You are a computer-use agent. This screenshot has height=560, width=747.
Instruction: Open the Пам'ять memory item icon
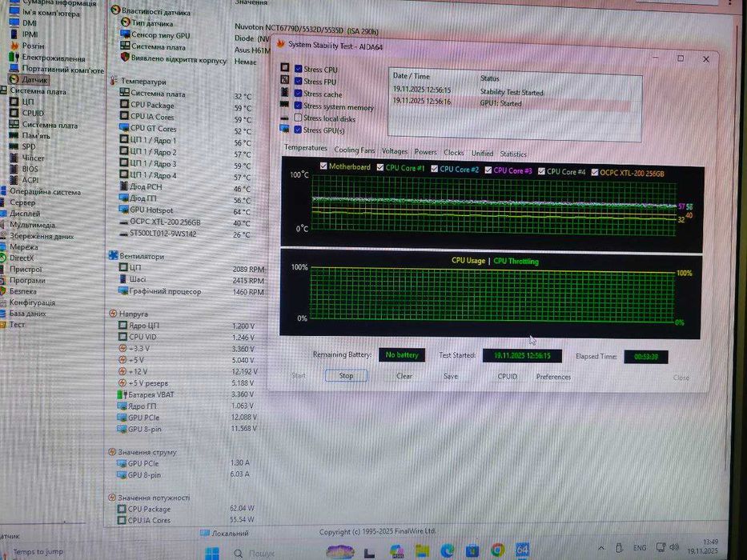(x=14, y=135)
